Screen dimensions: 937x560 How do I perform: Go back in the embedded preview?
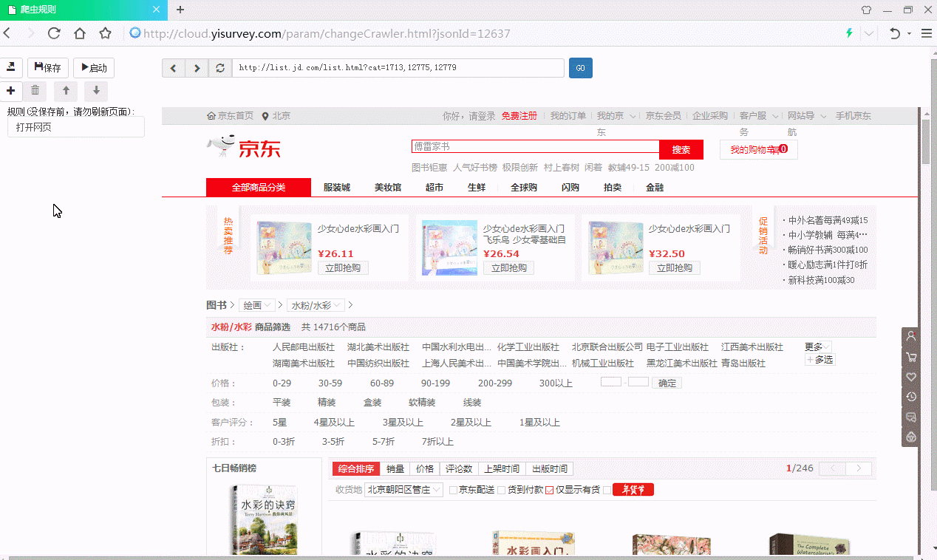click(x=174, y=68)
